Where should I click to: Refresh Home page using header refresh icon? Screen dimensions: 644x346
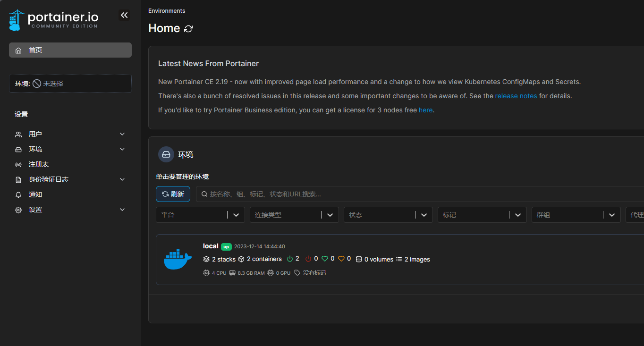click(188, 29)
